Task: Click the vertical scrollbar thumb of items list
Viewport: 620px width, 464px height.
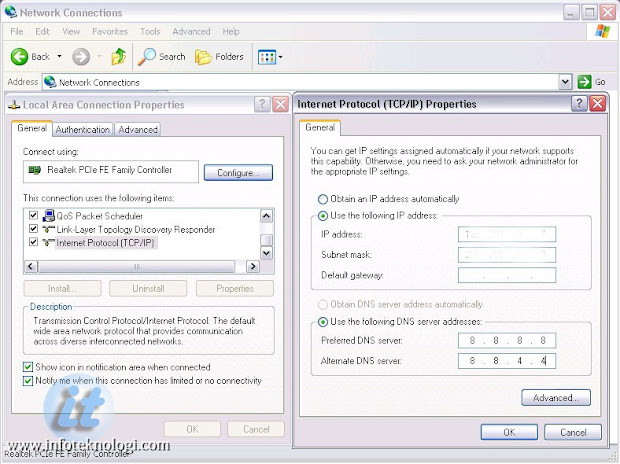Action: pyautogui.click(x=267, y=240)
